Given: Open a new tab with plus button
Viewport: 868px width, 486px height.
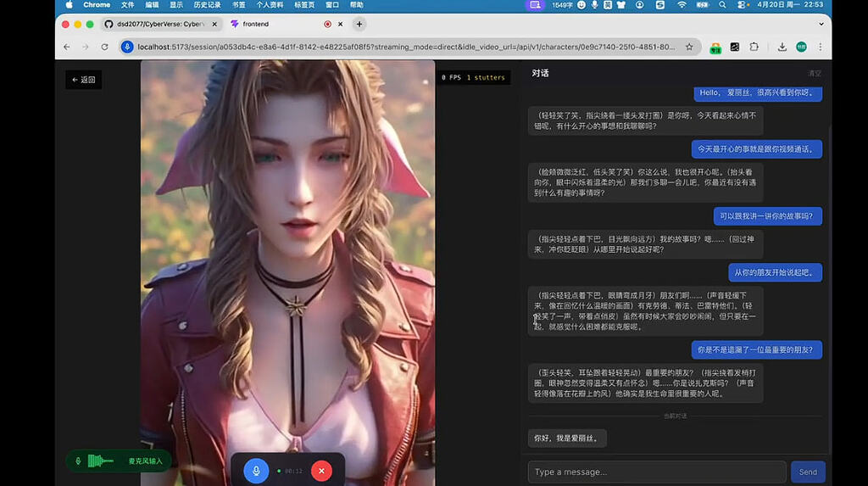Looking at the screenshot, I should click(x=359, y=24).
